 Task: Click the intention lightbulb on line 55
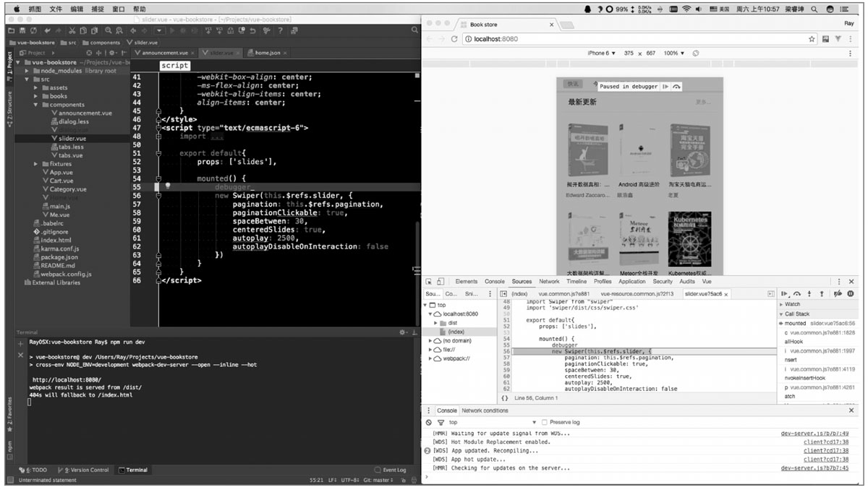[168, 186]
